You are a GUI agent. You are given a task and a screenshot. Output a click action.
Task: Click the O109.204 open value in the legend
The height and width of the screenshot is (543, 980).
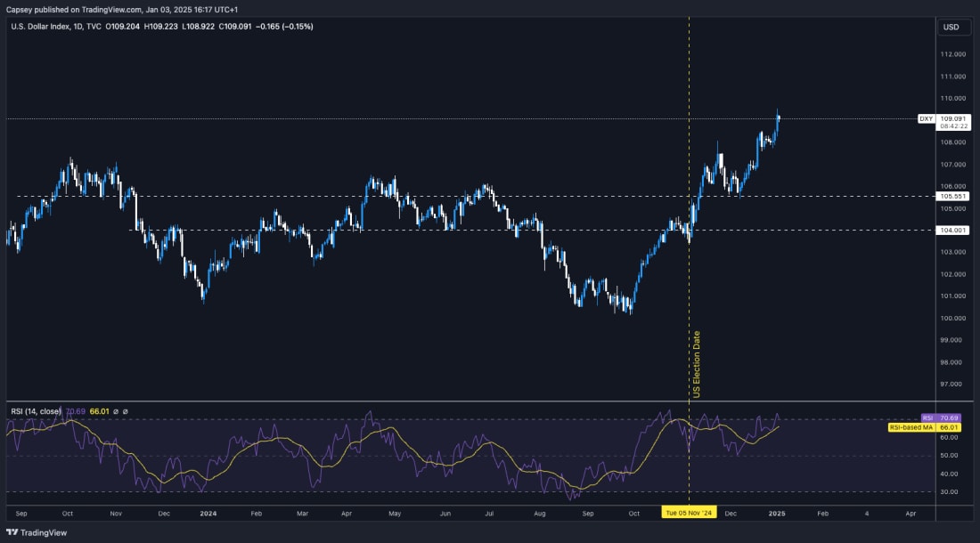click(x=123, y=27)
